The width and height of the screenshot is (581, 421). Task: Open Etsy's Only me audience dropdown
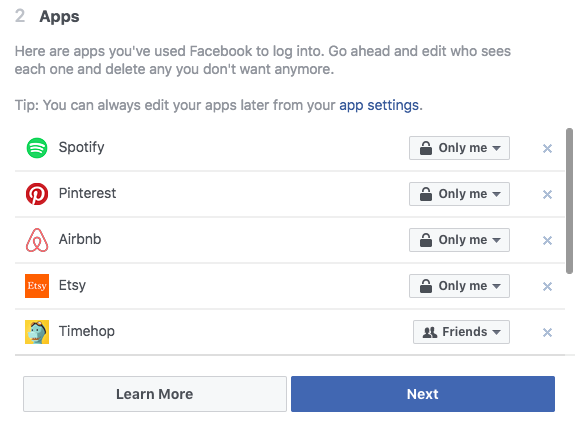459,286
